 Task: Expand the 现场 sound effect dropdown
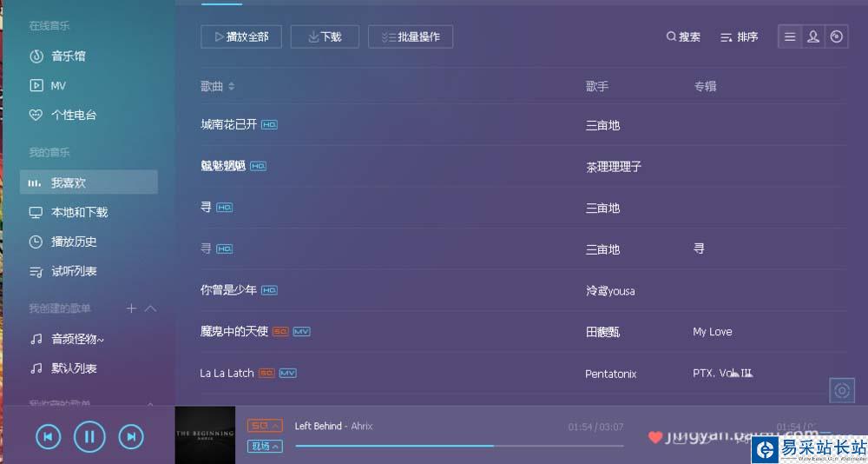point(265,446)
